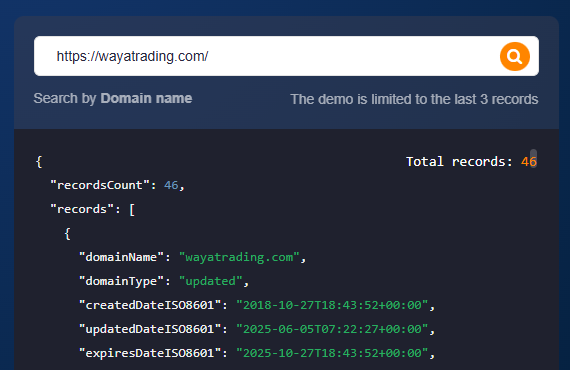Click "The demo is limited to the last 3 records" text
The width and height of the screenshot is (570, 370).
(414, 99)
